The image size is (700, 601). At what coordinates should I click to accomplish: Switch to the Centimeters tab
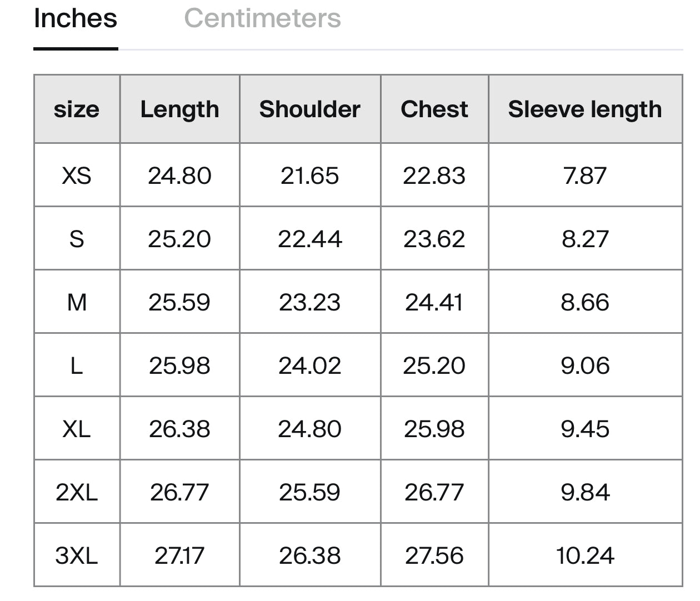262,19
